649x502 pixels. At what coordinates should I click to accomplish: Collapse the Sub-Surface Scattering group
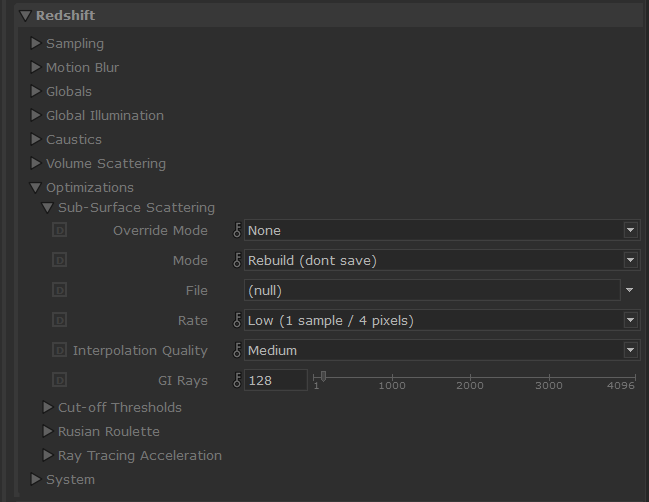coord(47,208)
